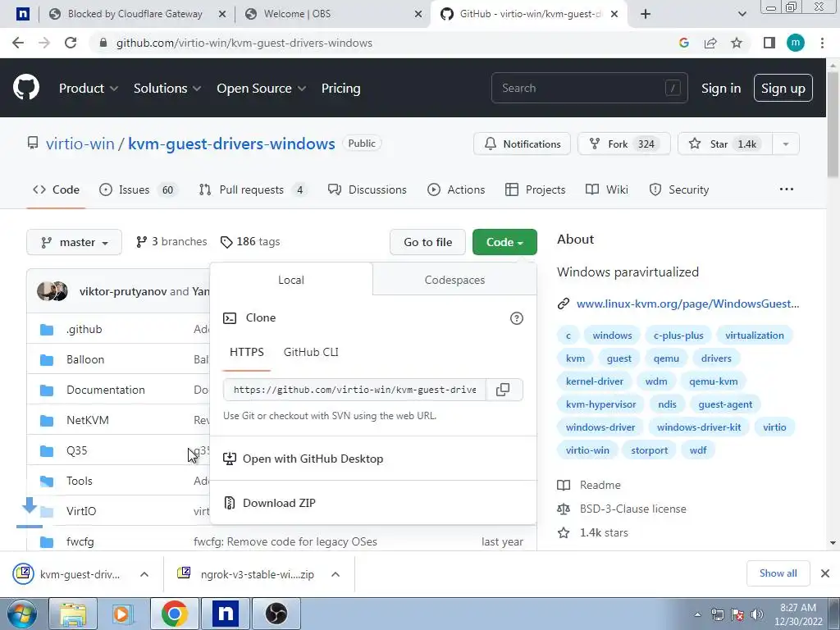Open the Star lists dropdown arrow
Image resolution: width=840 pixels, height=630 pixels.
(785, 144)
